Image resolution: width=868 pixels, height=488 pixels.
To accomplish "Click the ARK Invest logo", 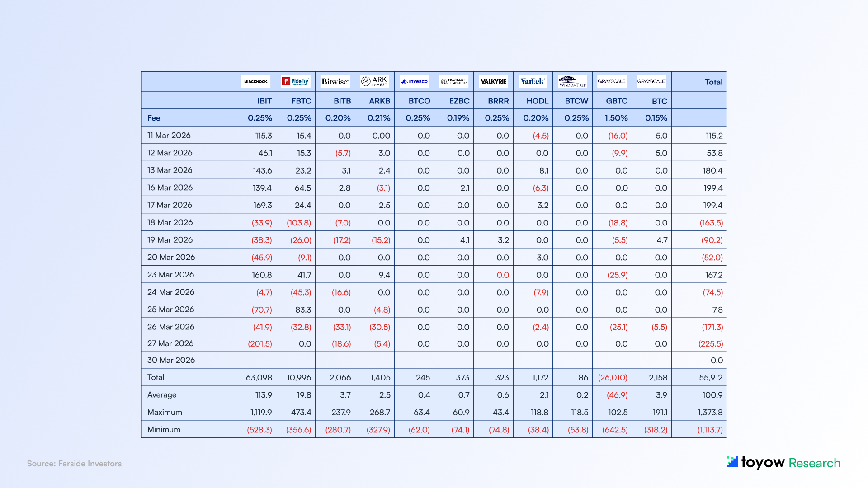I will (374, 81).
